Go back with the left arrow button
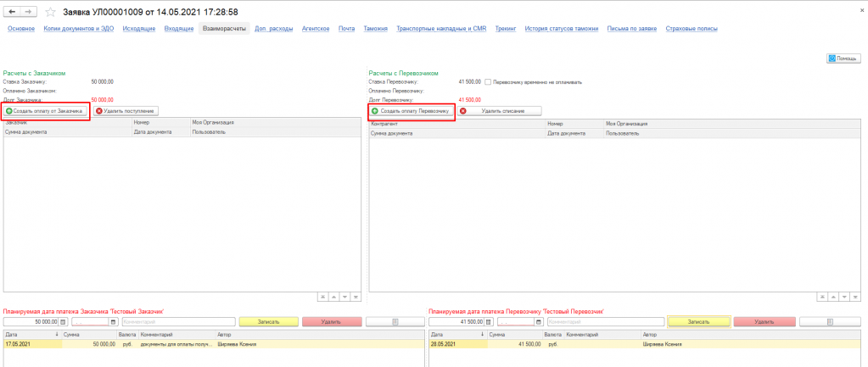Screen dimensions: 868x367 [x=13, y=12]
